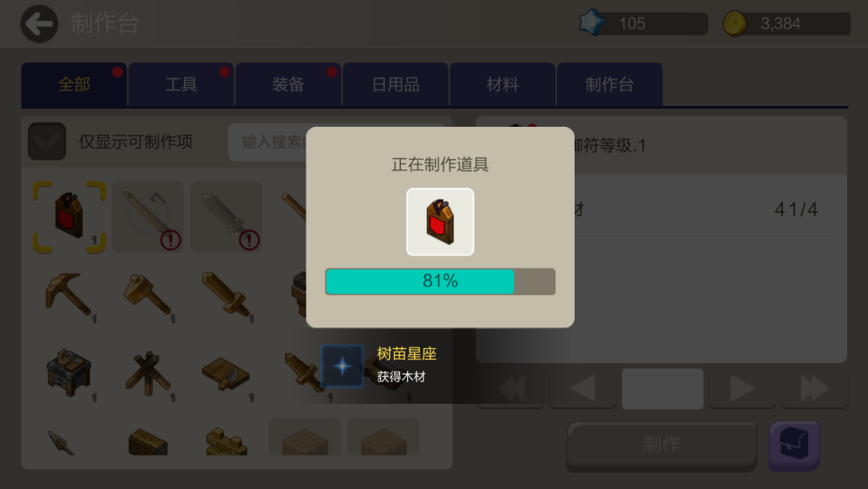This screenshot has width=868, height=489.
Task: Click the 81% crafting progress bar
Action: [x=440, y=281]
